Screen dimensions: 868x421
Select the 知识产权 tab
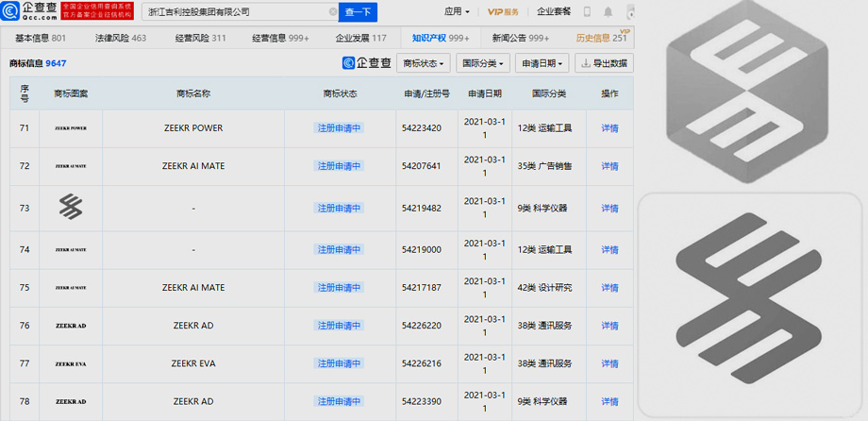[x=441, y=38]
